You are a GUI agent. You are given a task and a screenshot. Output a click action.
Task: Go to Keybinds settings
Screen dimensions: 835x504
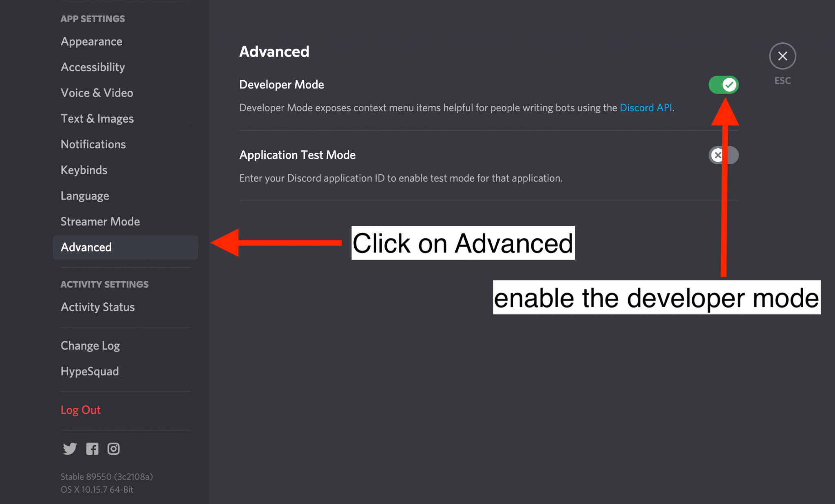coord(84,170)
